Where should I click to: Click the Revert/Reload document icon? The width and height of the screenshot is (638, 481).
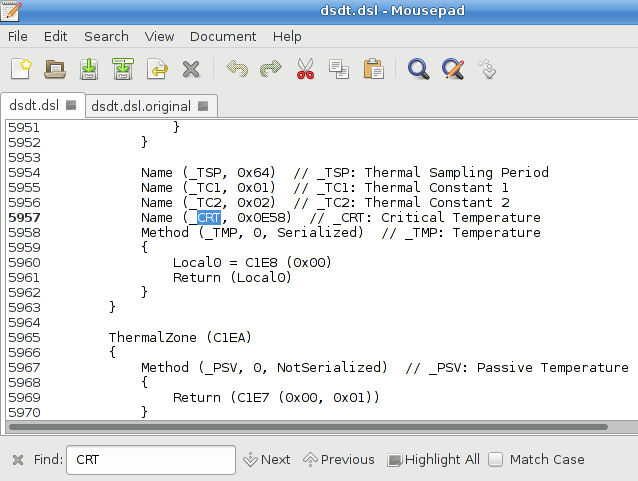[x=157, y=68]
